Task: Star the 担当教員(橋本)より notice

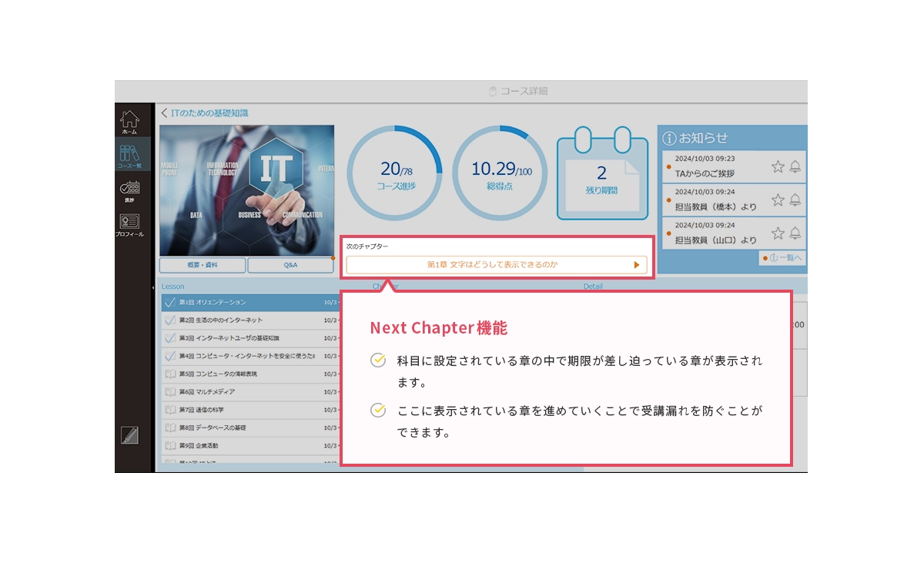Action: (778, 199)
